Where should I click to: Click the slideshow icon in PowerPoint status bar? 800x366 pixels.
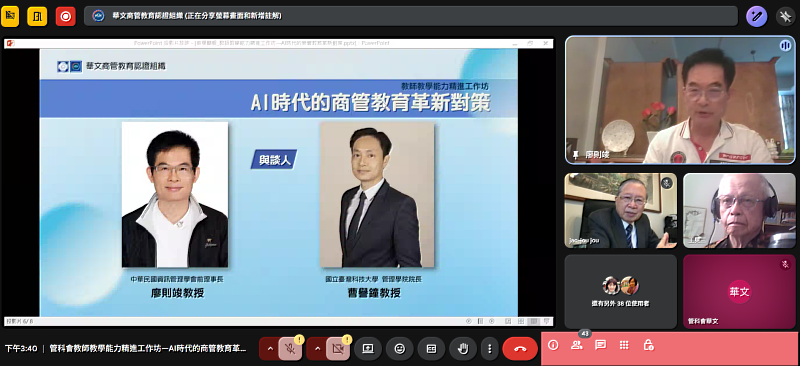click(x=546, y=321)
